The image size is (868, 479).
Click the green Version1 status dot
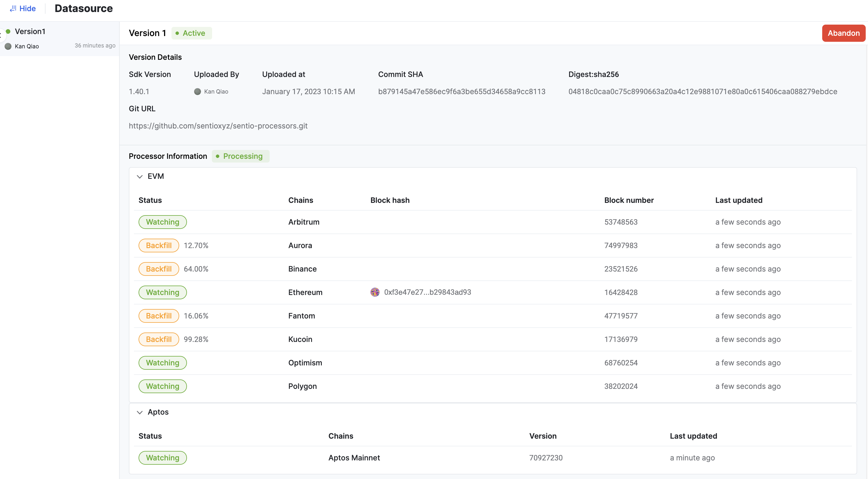(8, 31)
